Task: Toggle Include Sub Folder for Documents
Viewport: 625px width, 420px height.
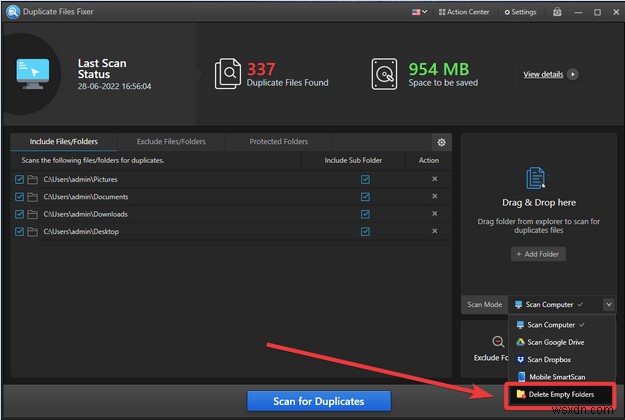Action: click(365, 197)
